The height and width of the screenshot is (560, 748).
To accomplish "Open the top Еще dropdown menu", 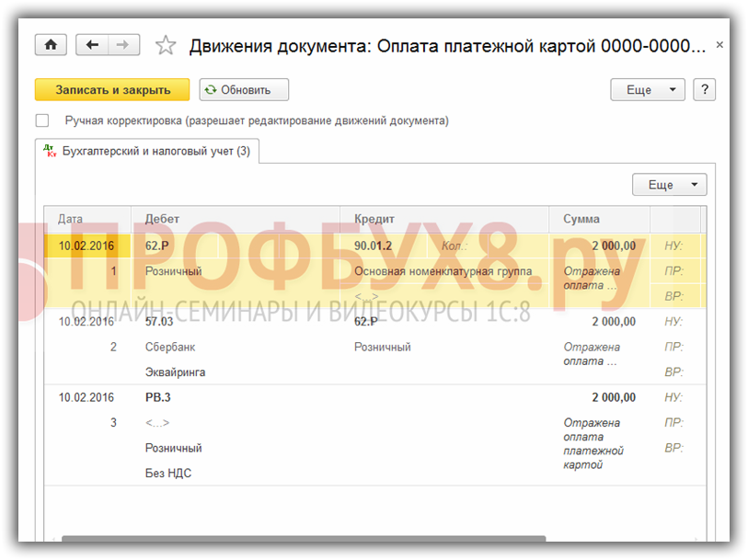I will pyautogui.click(x=648, y=89).
